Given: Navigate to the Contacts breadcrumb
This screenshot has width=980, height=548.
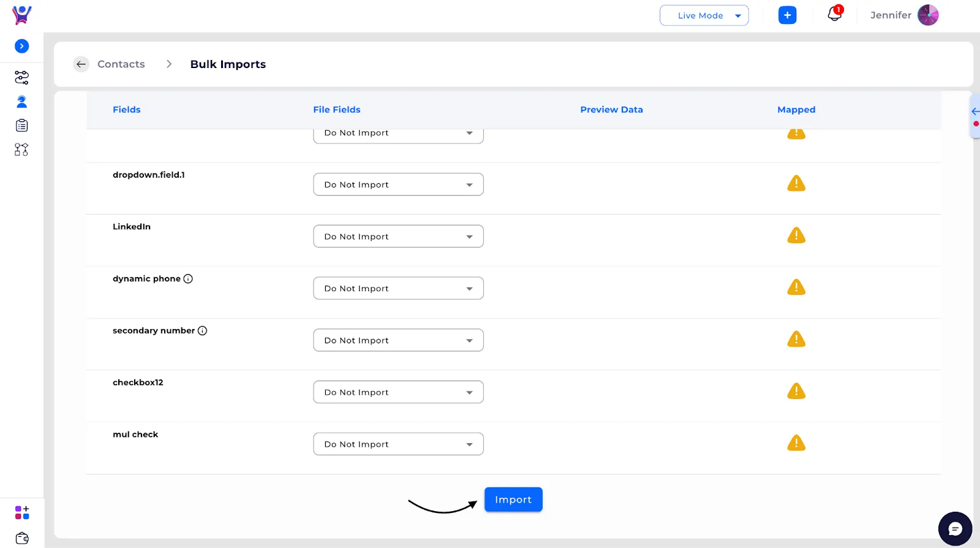Looking at the screenshot, I should pyautogui.click(x=121, y=64).
